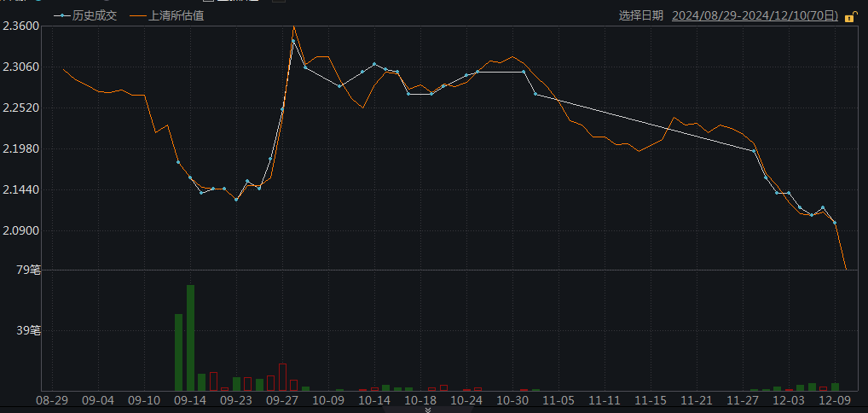Toggle the 上清所估值 legend series
Screen dimensions: 868x413
click(x=176, y=15)
